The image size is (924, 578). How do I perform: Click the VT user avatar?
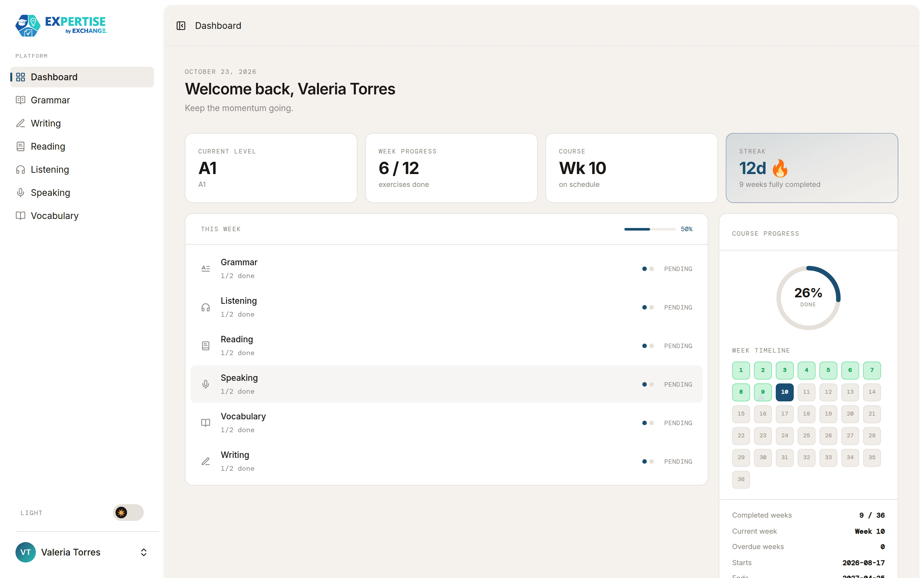point(26,552)
